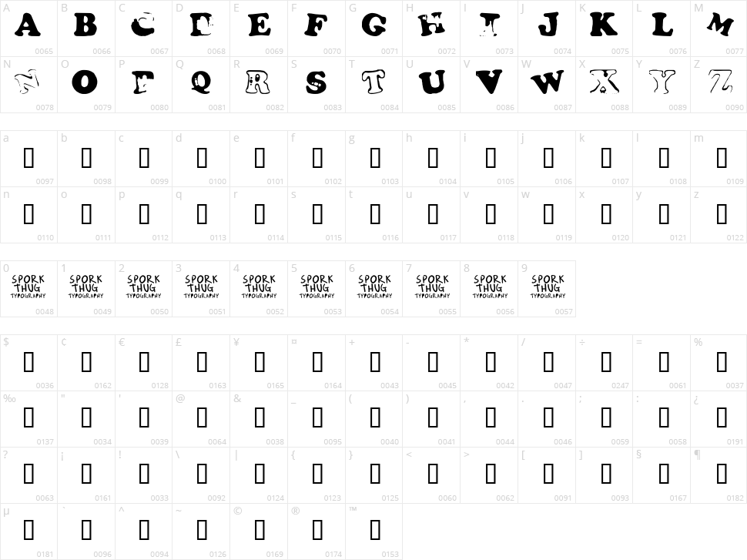This screenshot has height=560, width=747.
Task: Select the trademark symbol glyph cell
Action: [x=374, y=529]
